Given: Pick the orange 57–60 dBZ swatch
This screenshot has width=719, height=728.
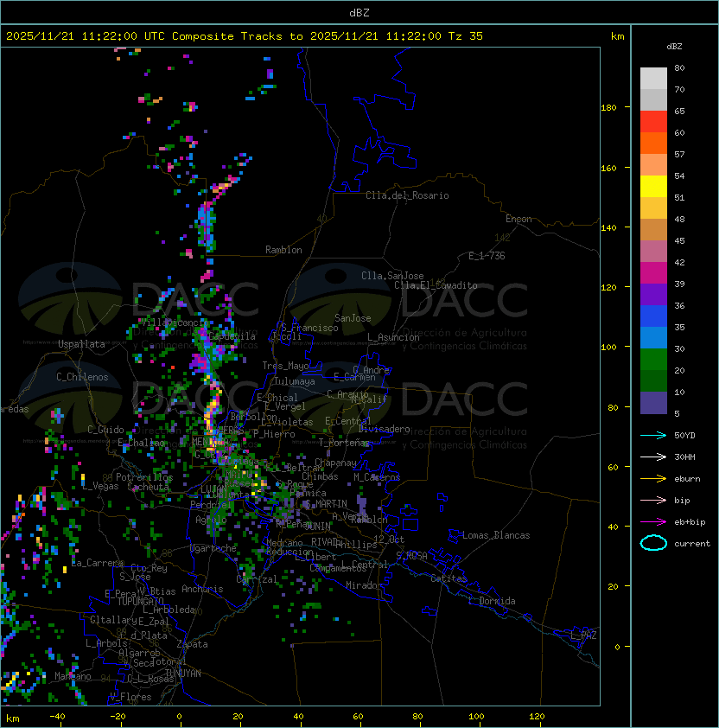Looking at the screenshot, I should (x=653, y=143).
